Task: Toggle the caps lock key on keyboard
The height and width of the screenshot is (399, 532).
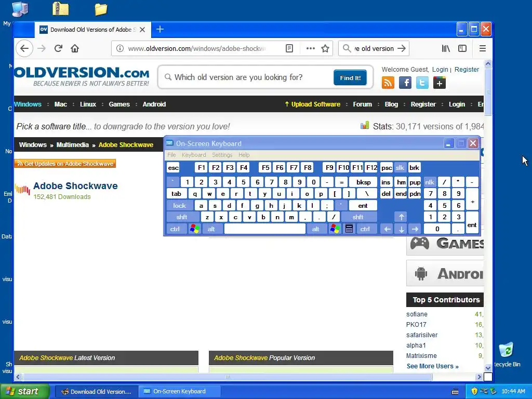Action: [180, 206]
